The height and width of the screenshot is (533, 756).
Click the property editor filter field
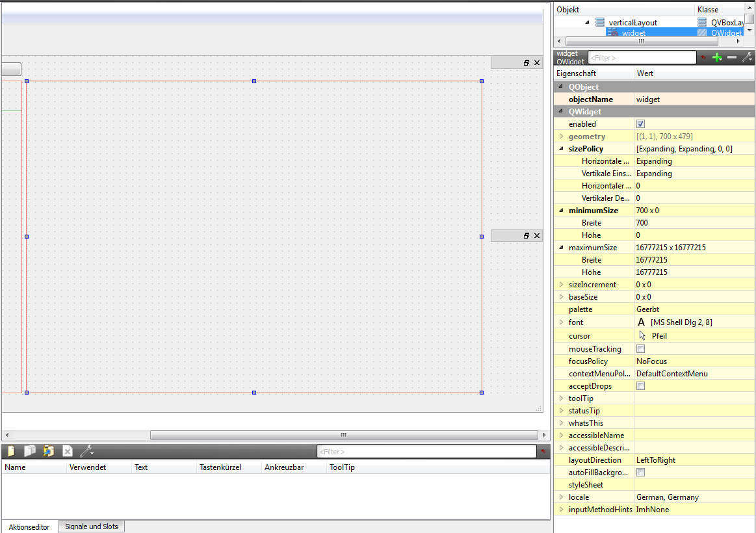642,58
